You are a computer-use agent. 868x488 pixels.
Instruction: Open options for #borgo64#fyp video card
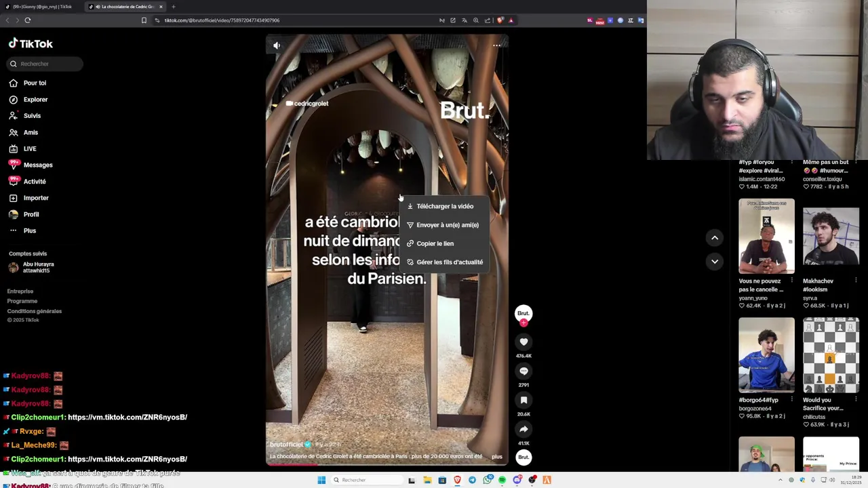click(x=791, y=400)
